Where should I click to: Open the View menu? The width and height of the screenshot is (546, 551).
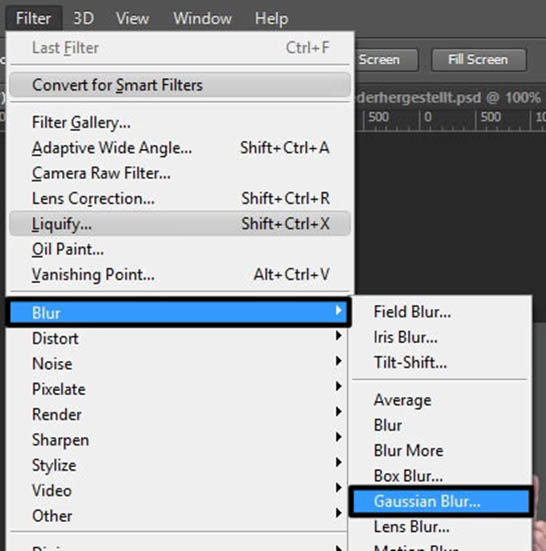pyautogui.click(x=132, y=18)
